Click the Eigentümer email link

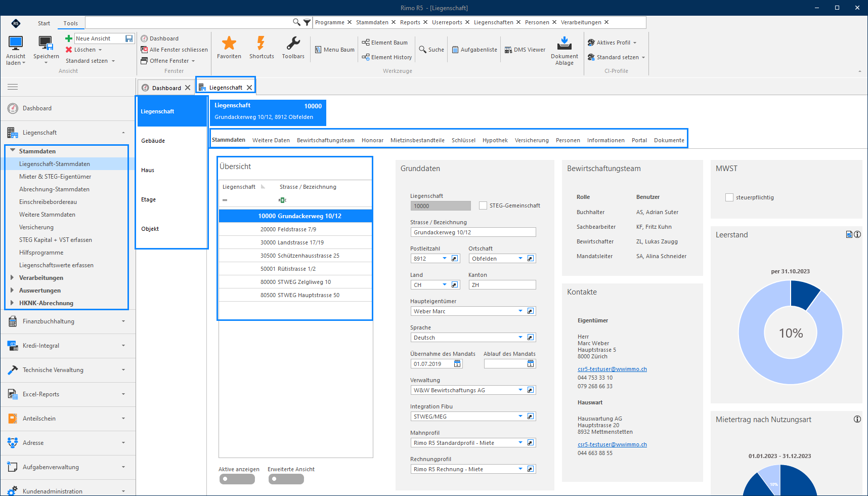[612, 369]
